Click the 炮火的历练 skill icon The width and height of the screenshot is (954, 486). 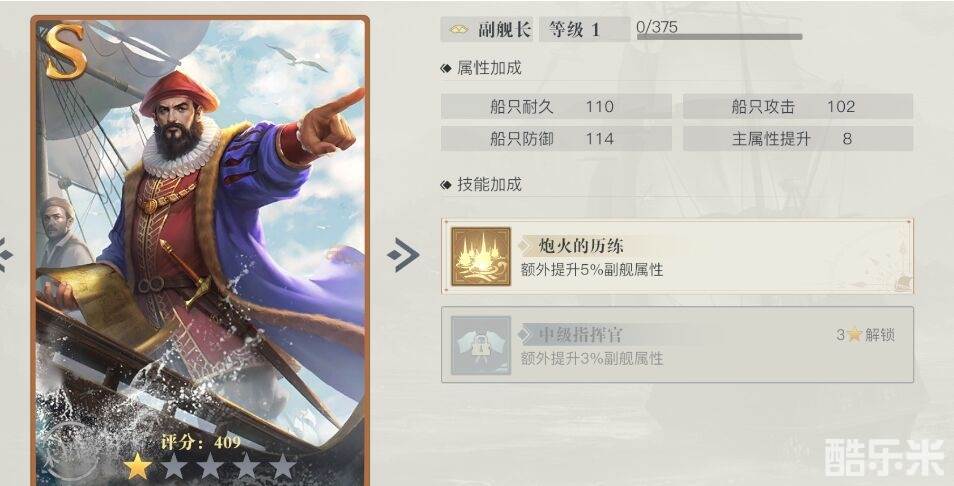coord(481,257)
